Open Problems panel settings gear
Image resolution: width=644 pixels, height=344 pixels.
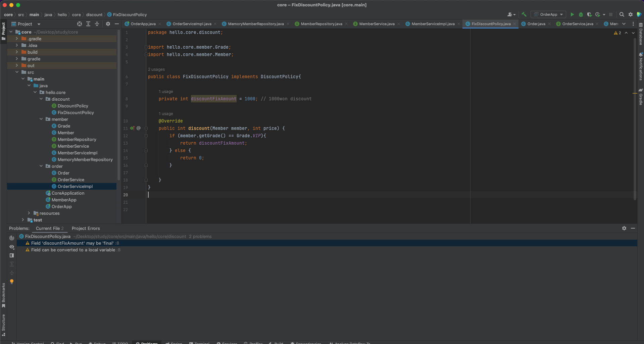pos(624,228)
